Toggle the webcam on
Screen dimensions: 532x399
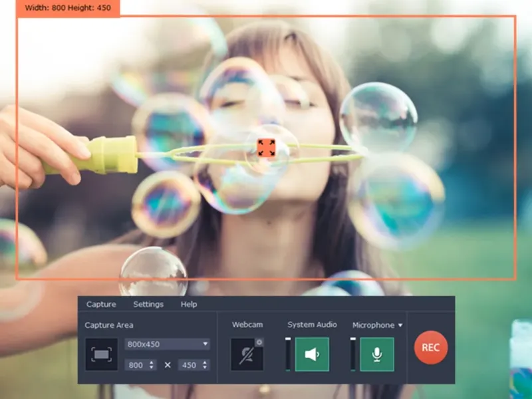coord(246,355)
